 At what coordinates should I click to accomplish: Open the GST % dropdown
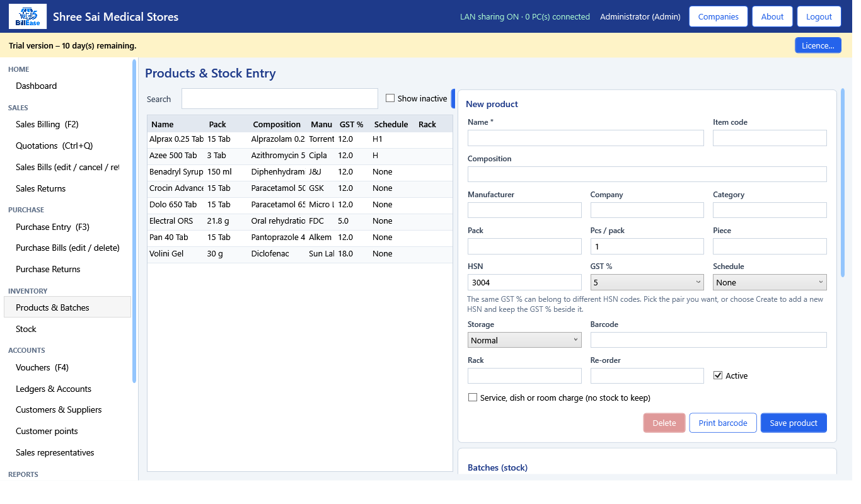click(x=647, y=282)
